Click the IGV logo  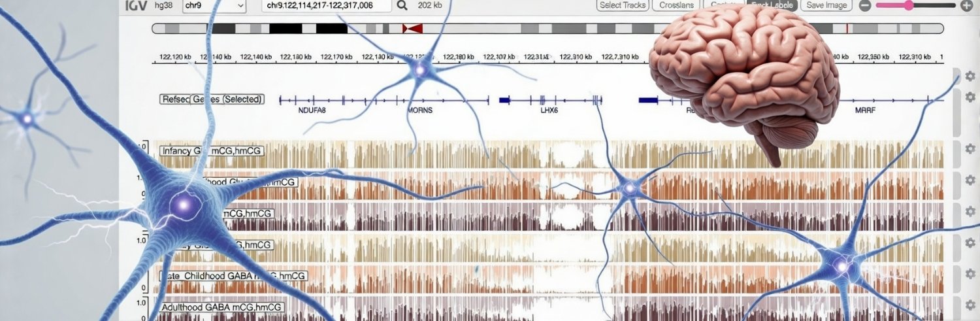pos(135,5)
